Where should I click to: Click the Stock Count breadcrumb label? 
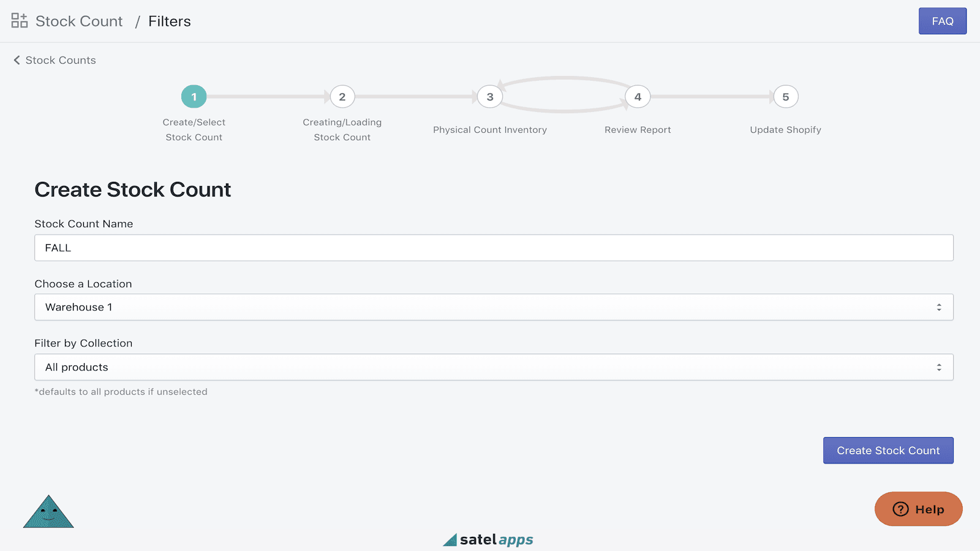[78, 21]
